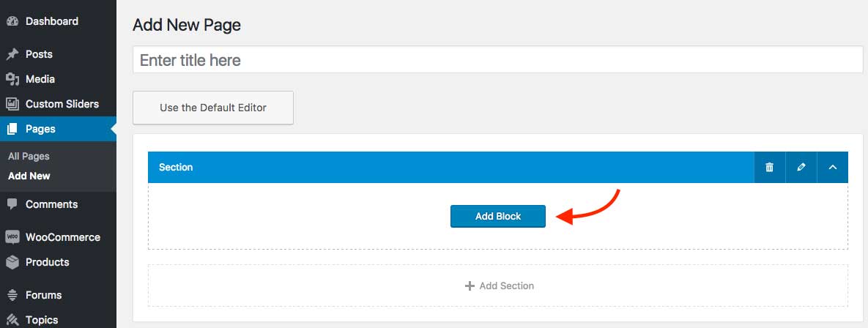Image resolution: width=868 pixels, height=328 pixels.
Task: Edit the Section with pencil icon
Action: 801,167
